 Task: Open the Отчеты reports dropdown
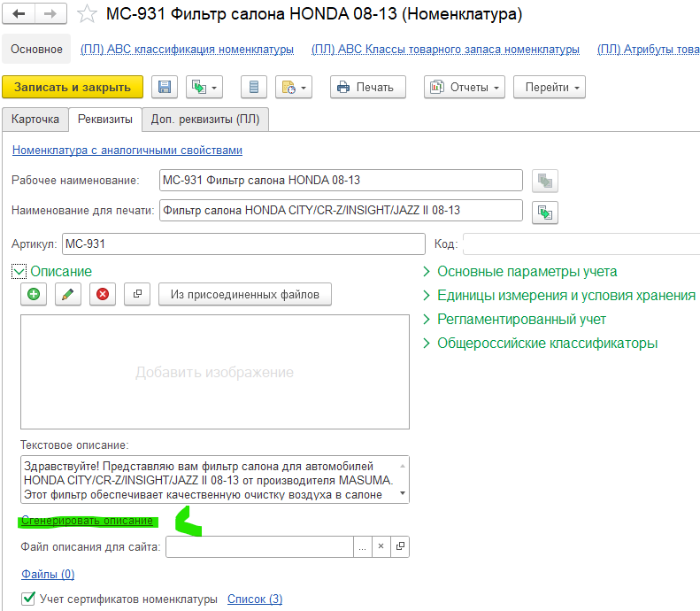(x=465, y=87)
